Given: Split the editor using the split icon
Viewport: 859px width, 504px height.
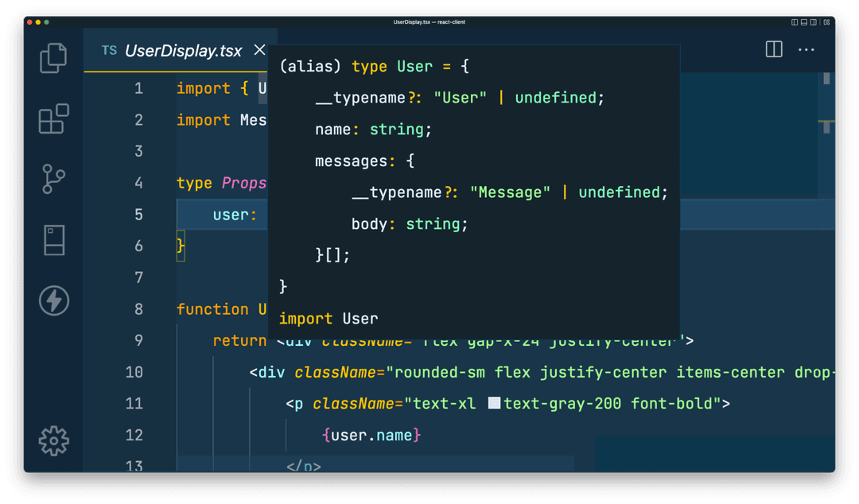Looking at the screenshot, I should click(x=773, y=49).
